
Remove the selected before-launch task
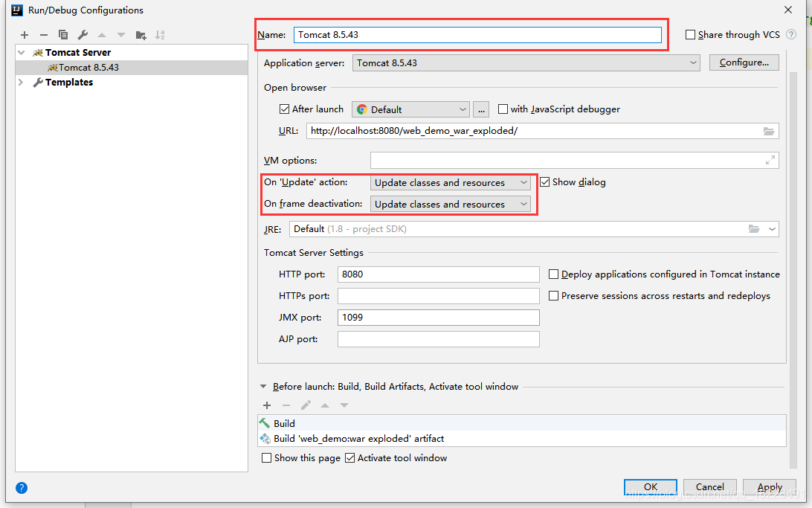286,405
